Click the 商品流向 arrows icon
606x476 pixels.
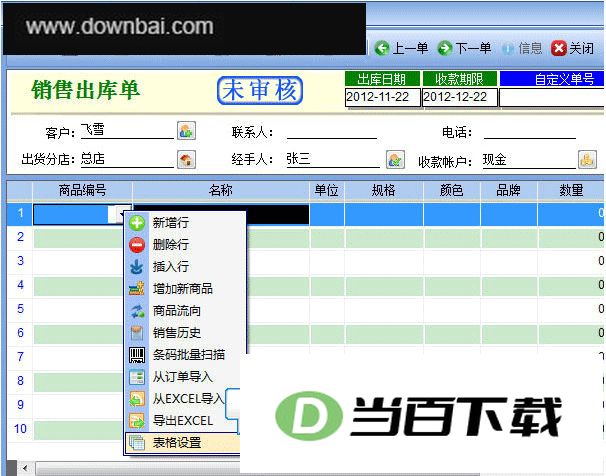pos(137,311)
